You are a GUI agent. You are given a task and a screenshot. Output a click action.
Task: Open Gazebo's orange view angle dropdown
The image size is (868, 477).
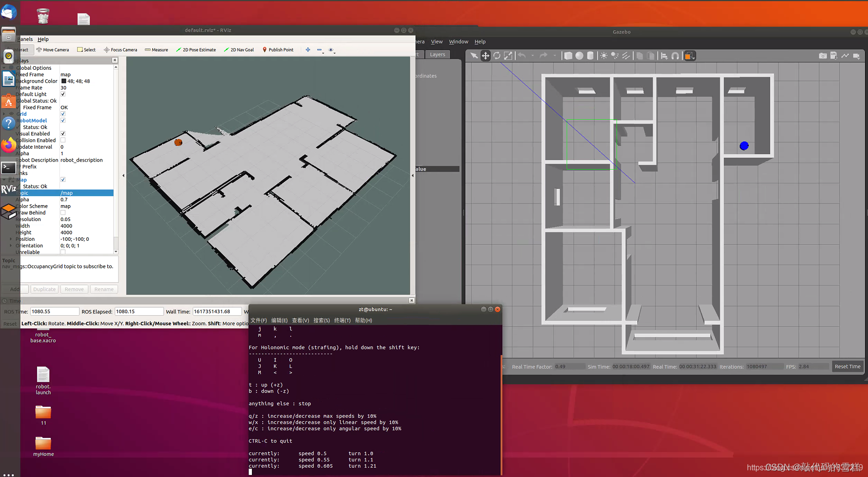click(690, 56)
